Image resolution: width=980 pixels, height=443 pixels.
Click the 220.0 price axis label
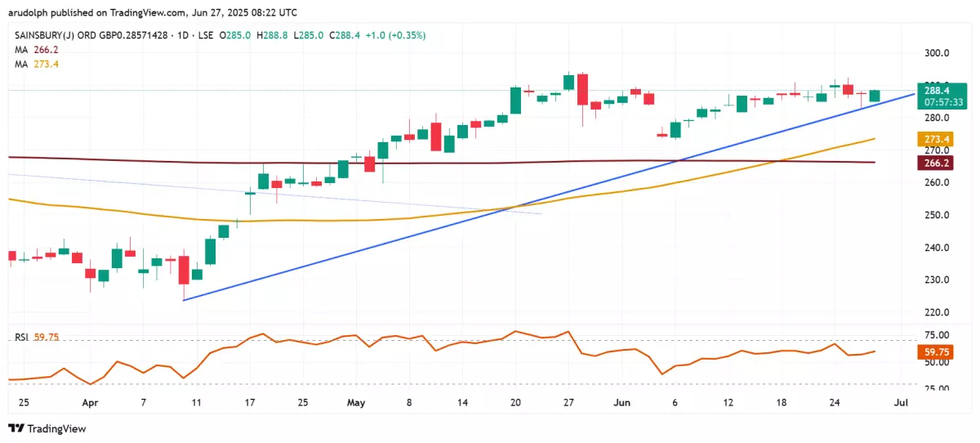click(937, 312)
